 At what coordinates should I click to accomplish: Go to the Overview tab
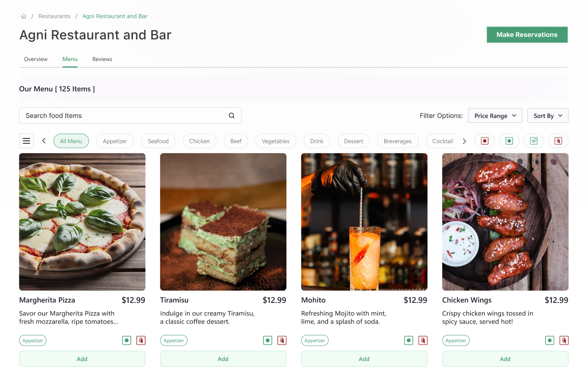click(x=36, y=59)
